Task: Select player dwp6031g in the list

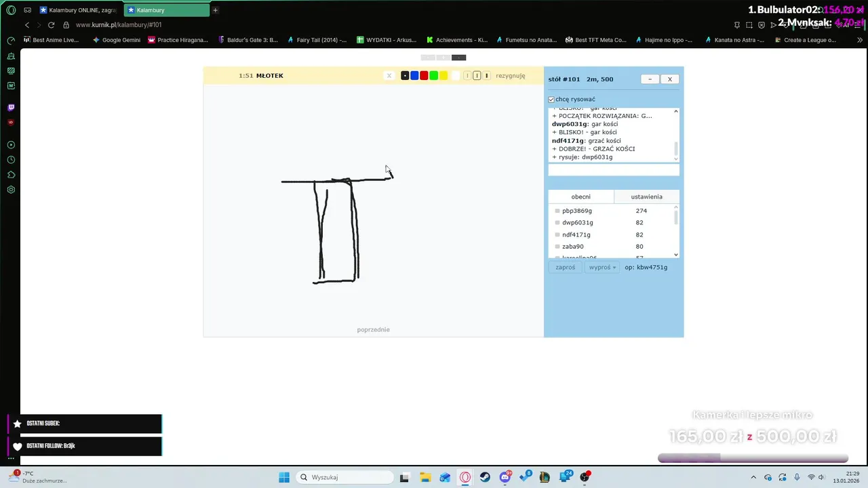Action: point(578,222)
